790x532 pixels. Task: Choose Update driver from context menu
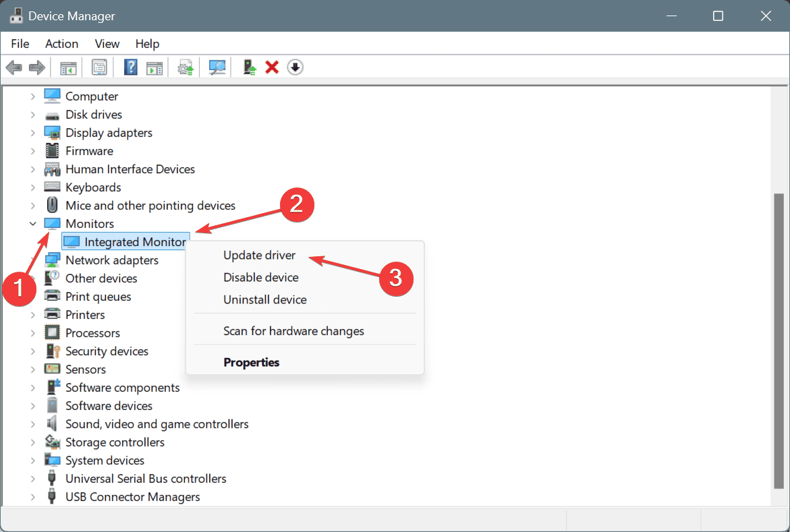click(259, 256)
